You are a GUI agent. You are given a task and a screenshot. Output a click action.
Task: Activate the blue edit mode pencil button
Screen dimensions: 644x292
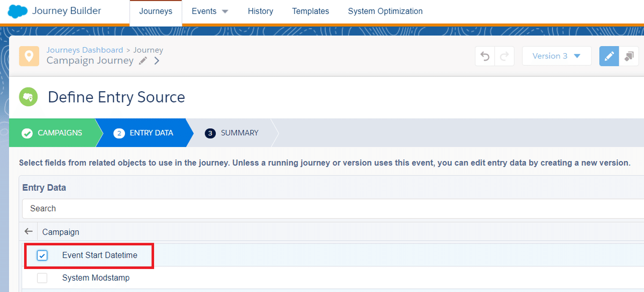point(609,56)
